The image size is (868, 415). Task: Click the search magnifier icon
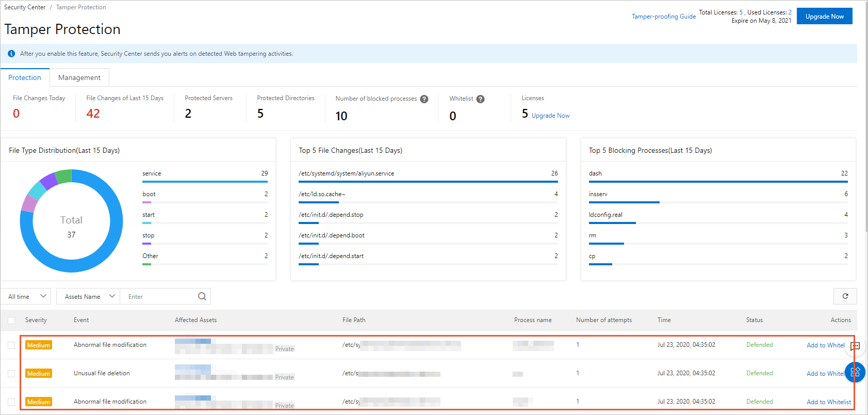tap(202, 296)
